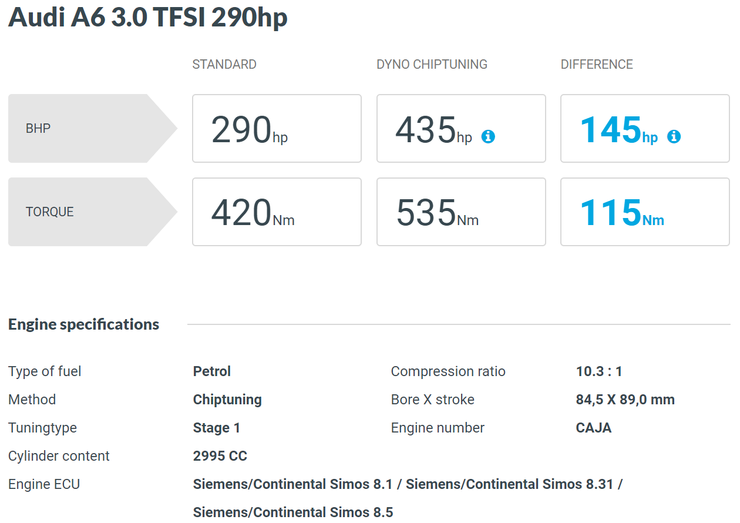Click the DIFFERENCE column header
Screen dimensions: 740x523
597,64
